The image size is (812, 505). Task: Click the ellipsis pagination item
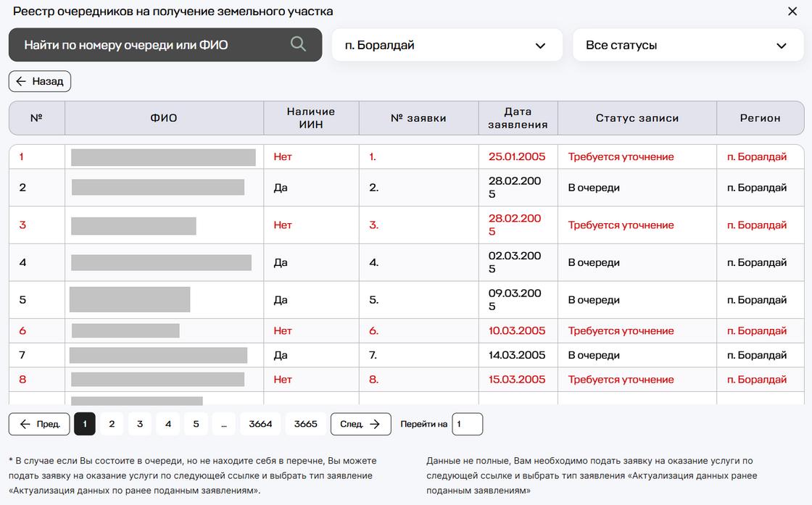pyautogui.click(x=223, y=424)
